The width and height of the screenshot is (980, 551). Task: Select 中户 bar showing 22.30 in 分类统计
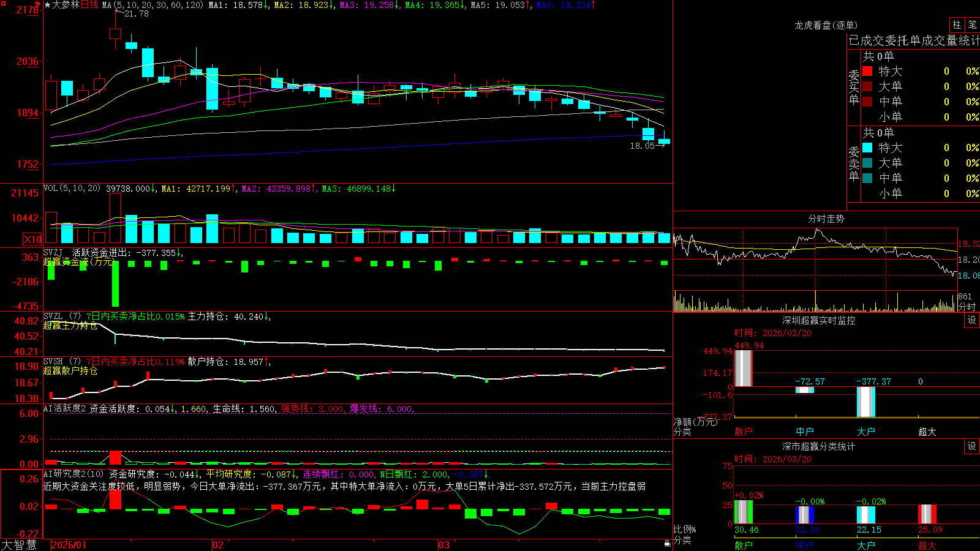point(805,515)
